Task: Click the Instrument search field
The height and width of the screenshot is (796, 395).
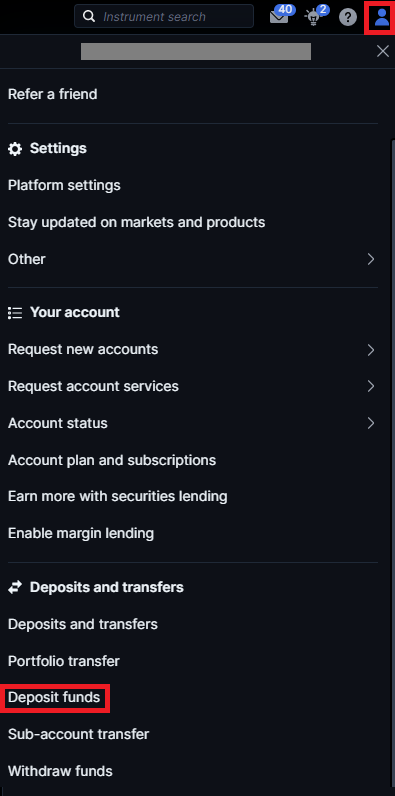Action: point(163,16)
